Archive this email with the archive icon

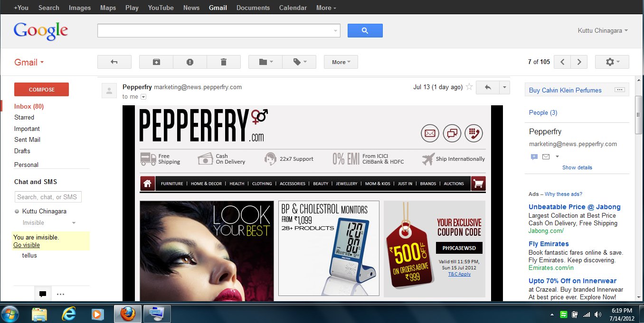(156, 62)
